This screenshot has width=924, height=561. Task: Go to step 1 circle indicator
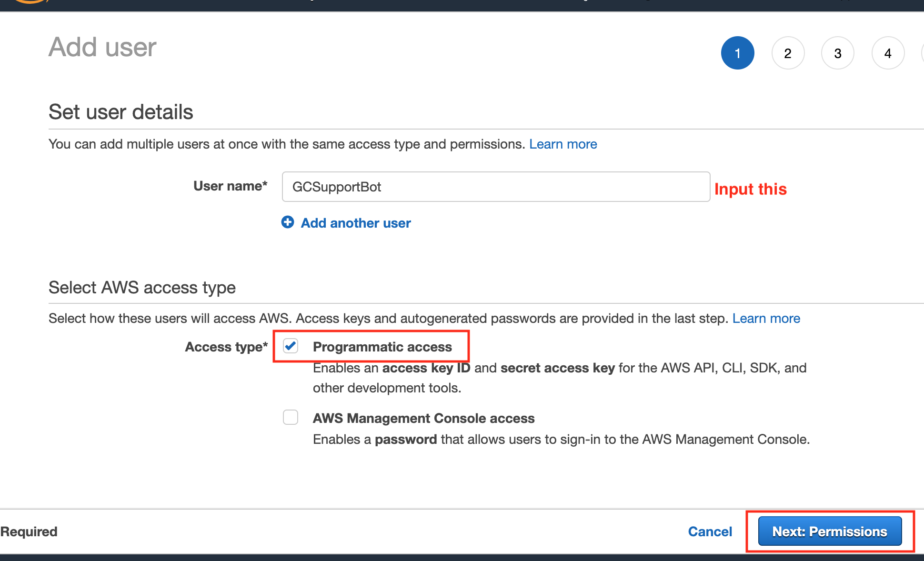[x=737, y=53]
